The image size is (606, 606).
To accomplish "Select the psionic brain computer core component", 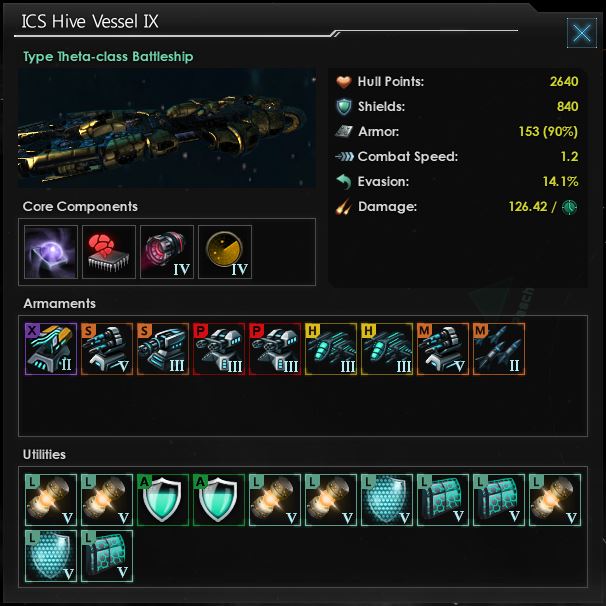I will click(109, 252).
